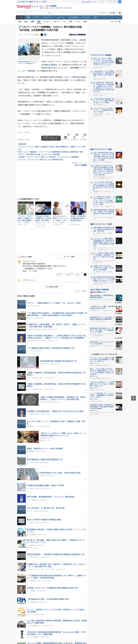Screen dimensions: 138x644
Task: Select the 科学 category
Action: point(71,21)
